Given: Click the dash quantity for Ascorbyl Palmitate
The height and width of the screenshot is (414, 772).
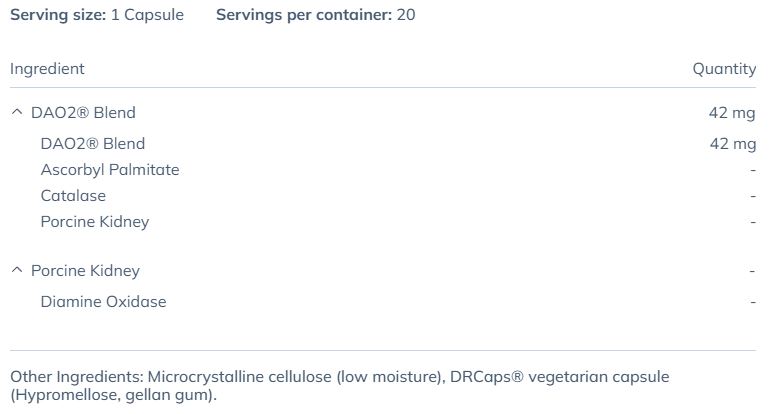Looking at the screenshot, I should [752, 170].
